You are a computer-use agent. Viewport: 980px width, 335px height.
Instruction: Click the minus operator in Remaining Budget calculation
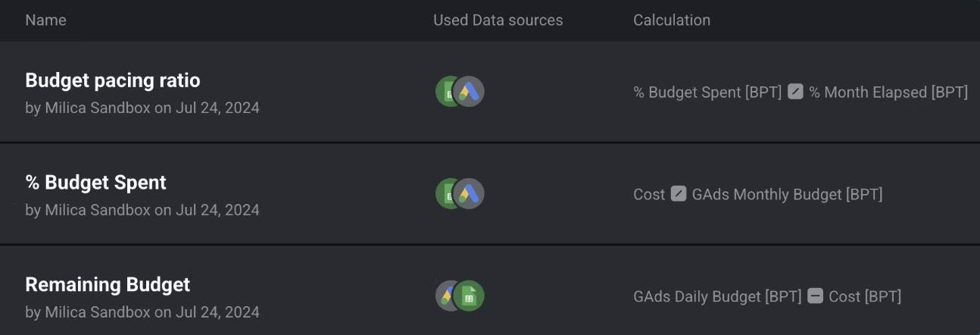tap(815, 296)
